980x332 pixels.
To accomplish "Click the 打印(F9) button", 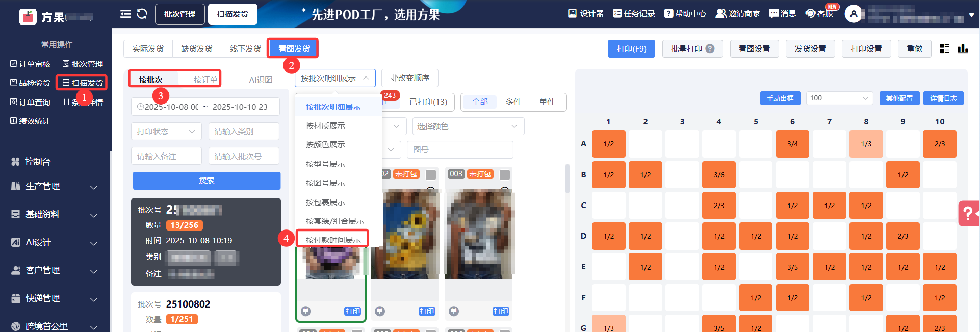I will click(x=631, y=48).
